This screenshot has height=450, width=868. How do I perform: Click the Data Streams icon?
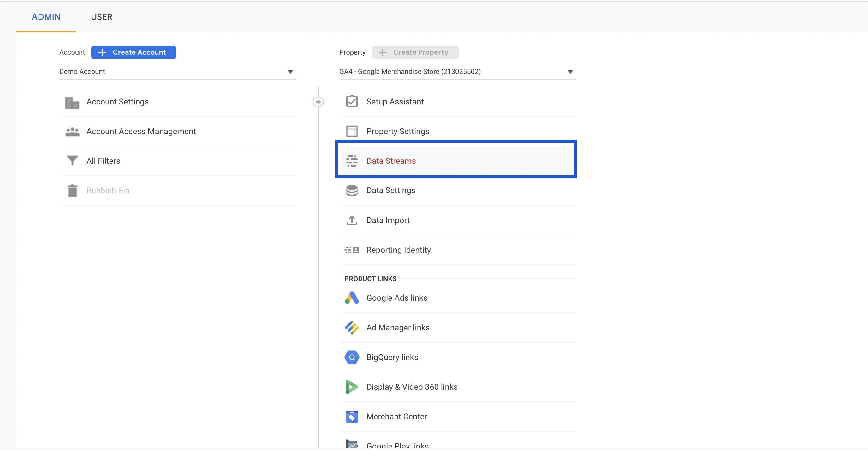pos(352,161)
